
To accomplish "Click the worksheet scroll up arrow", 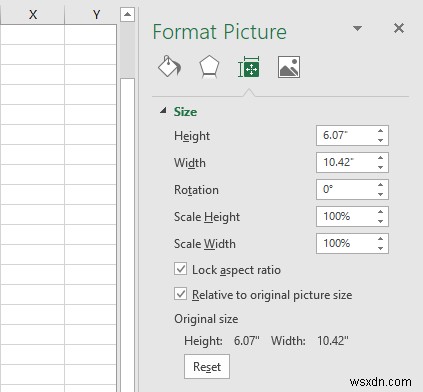I will click(127, 14).
